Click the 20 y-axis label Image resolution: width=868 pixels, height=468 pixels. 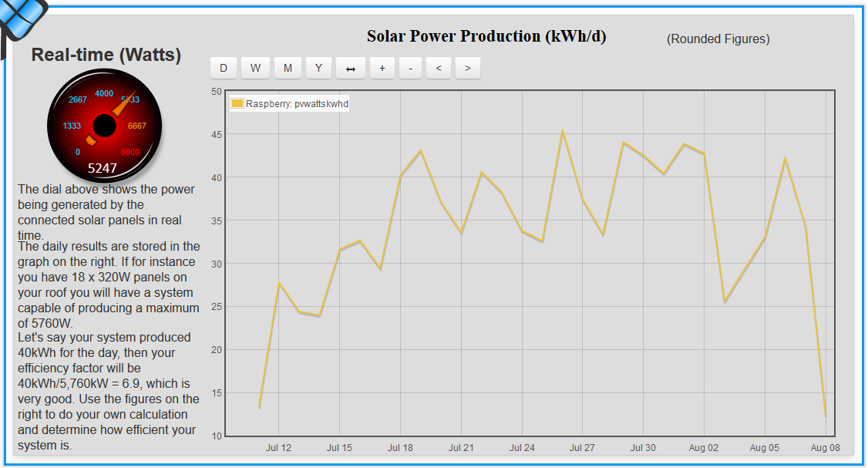coord(217,349)
